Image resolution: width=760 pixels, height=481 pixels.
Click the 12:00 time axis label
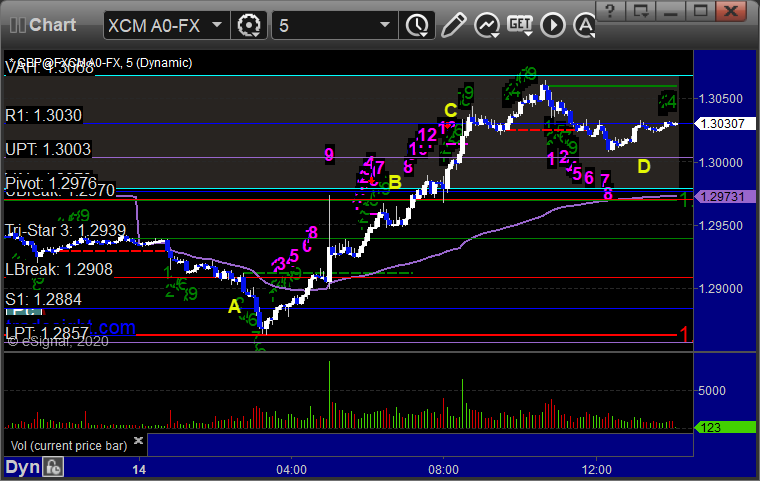(x=597, y=470)
